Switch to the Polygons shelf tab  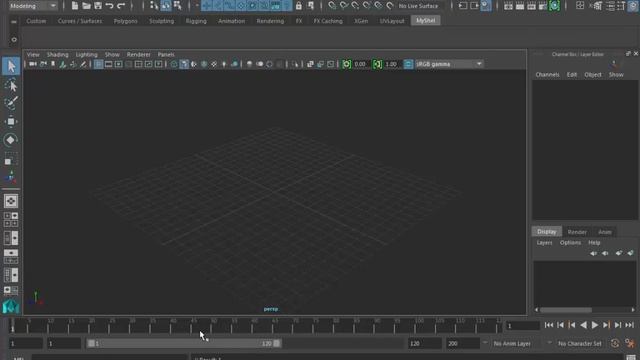tap(125, 21)
